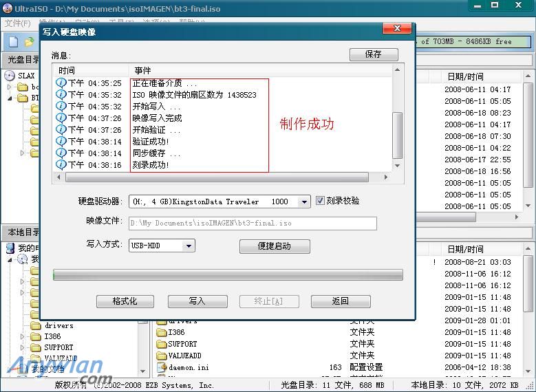Click the 日期/时间 column header

(465, 76)
